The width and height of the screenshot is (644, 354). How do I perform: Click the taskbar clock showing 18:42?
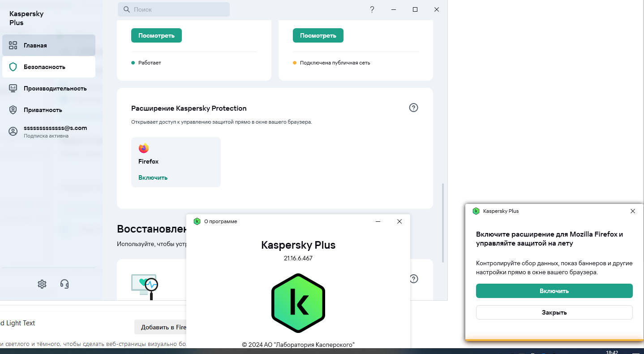612,352
